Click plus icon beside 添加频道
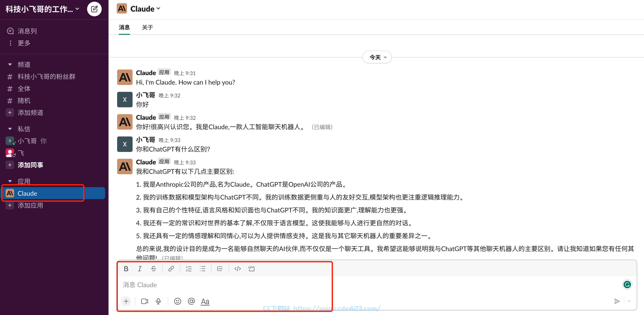 coord(10,112)
